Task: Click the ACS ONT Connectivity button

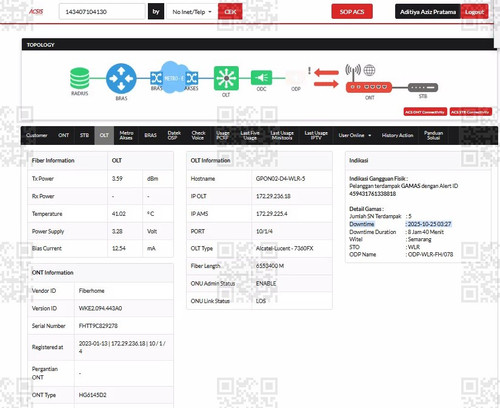Action: [425, 112]
